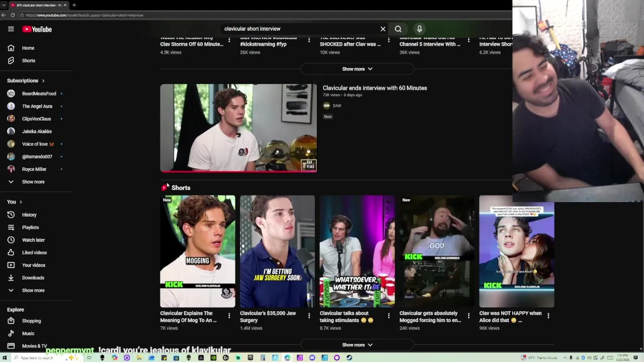The width and height of the screenshot is (644, 362).
Task: Play 'Jaw Surgery' short thumbnail
Action: tap(277, 251)
